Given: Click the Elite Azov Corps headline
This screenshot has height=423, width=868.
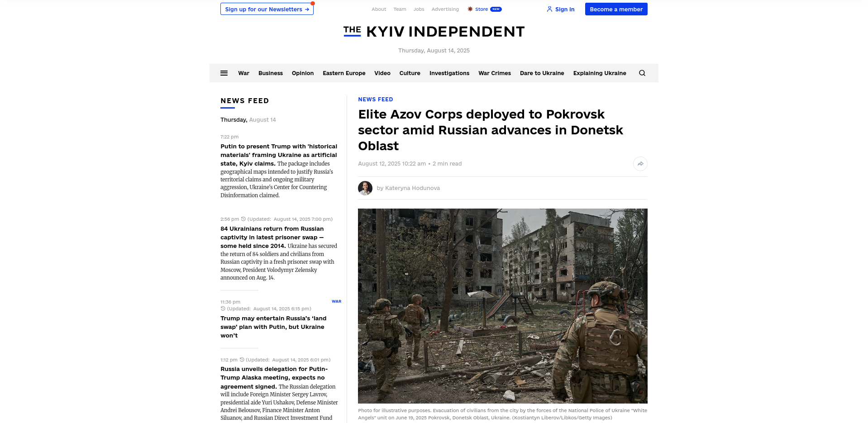Looking at the screenshot, I should pos(491,130).
